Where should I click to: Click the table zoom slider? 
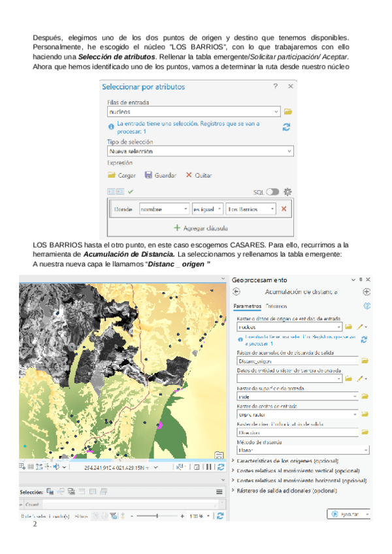click(x=157, y=516)
